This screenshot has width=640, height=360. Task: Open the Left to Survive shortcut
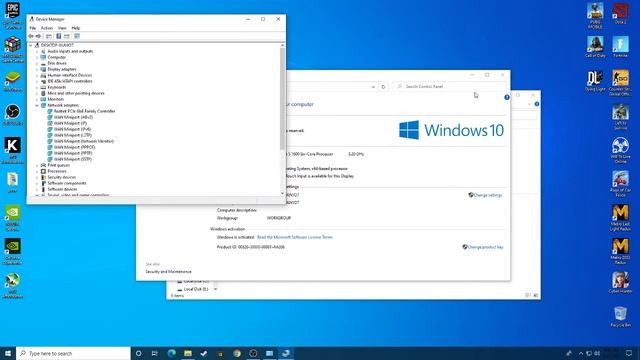coord(620,117)
